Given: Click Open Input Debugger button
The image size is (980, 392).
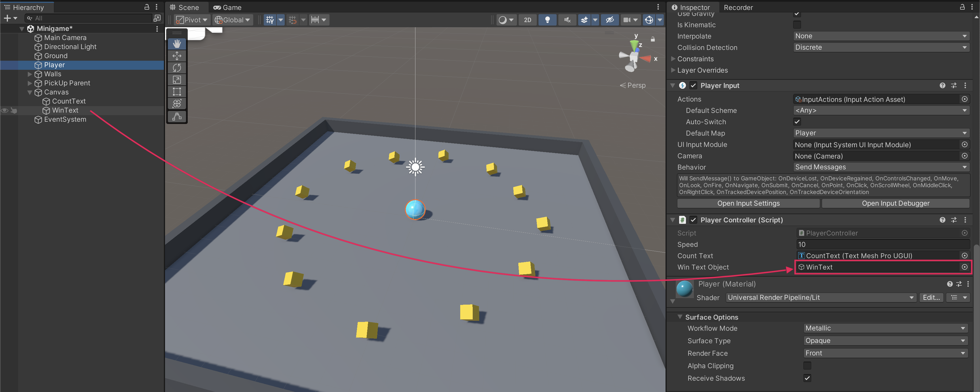Looking at the screenshot, I should click(x=895, y=203).
